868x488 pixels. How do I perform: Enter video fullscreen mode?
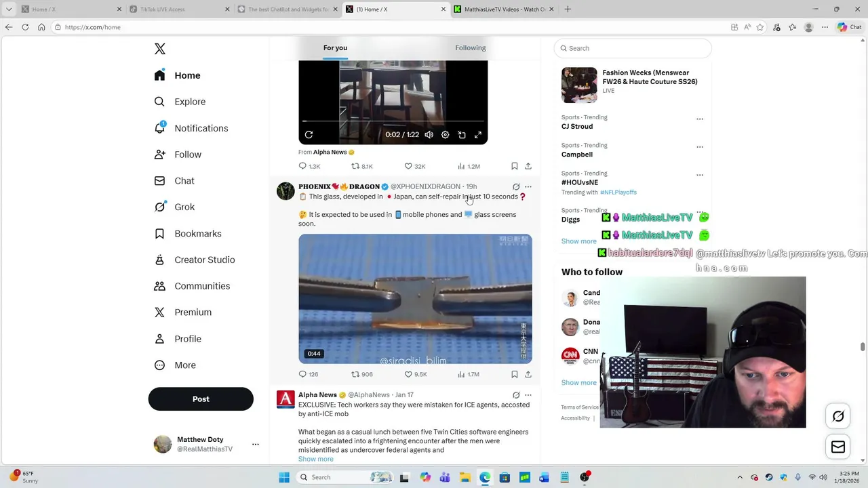pos(478,135)
